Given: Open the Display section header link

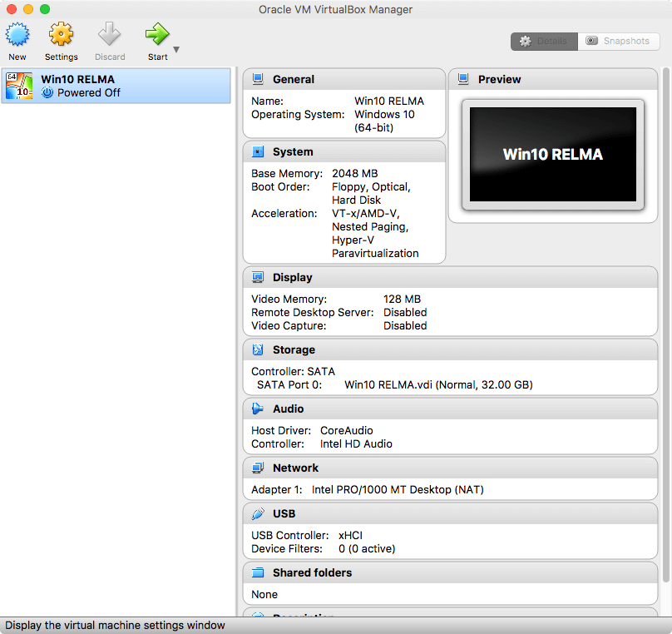Looking at the screenshot, I should [292, 277].
